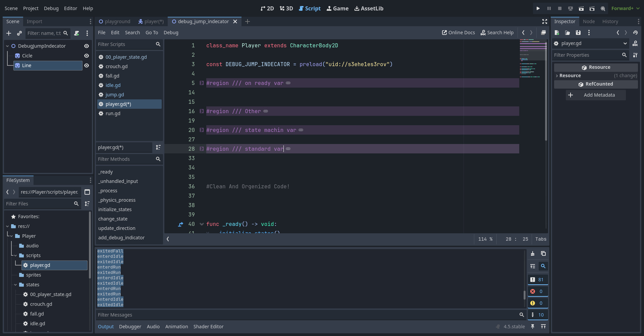Click the Add Metadata button

(595, 95)
